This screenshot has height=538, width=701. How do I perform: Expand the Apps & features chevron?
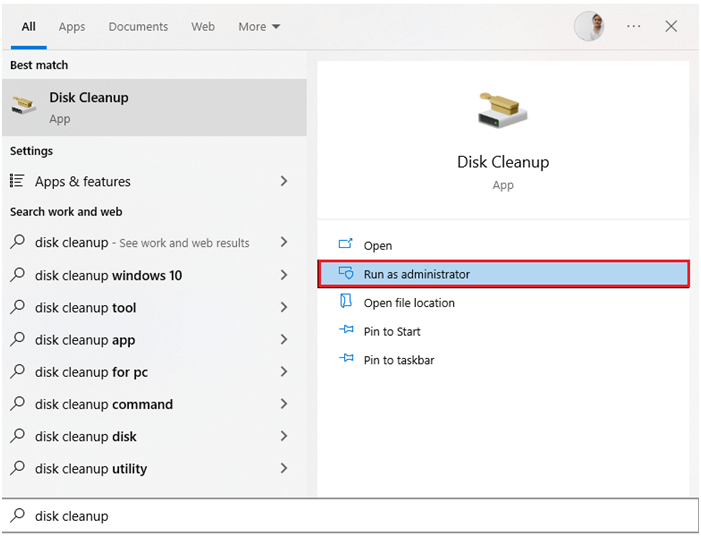pyautogui.click(x=284, y=181)
